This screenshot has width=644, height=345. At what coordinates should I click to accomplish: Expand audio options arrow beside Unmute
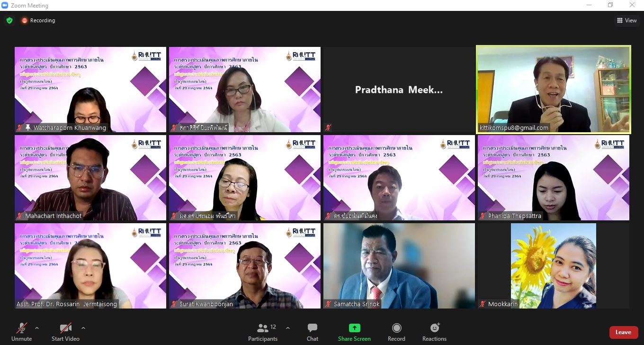(x=37, y=327)
